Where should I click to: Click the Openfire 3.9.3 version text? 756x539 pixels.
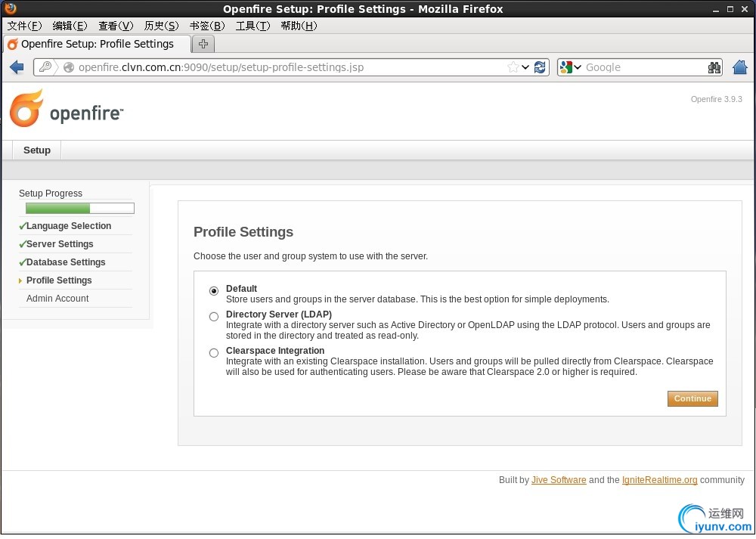coord(716,99)
